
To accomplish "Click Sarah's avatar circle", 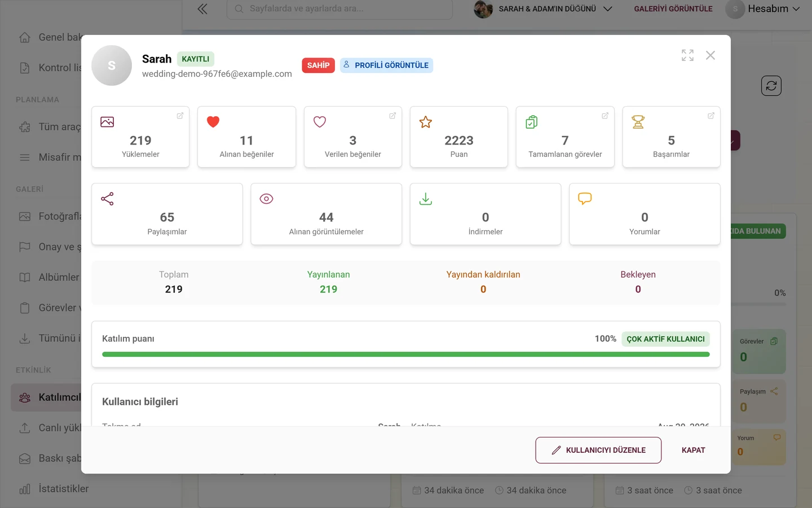I will click(112, 65).
